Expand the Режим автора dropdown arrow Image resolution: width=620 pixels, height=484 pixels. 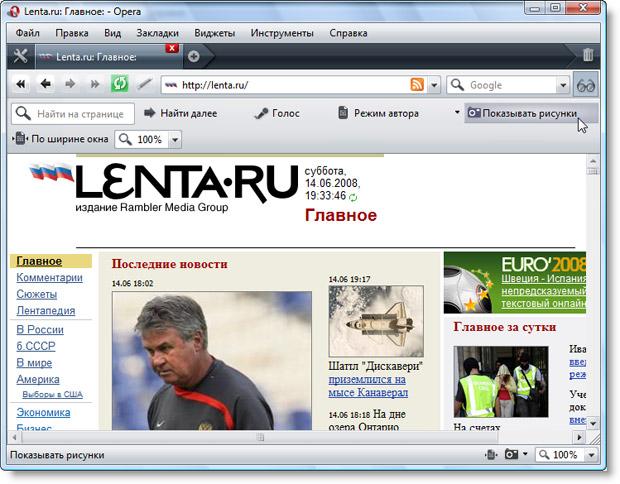click(x=457, y=113)
